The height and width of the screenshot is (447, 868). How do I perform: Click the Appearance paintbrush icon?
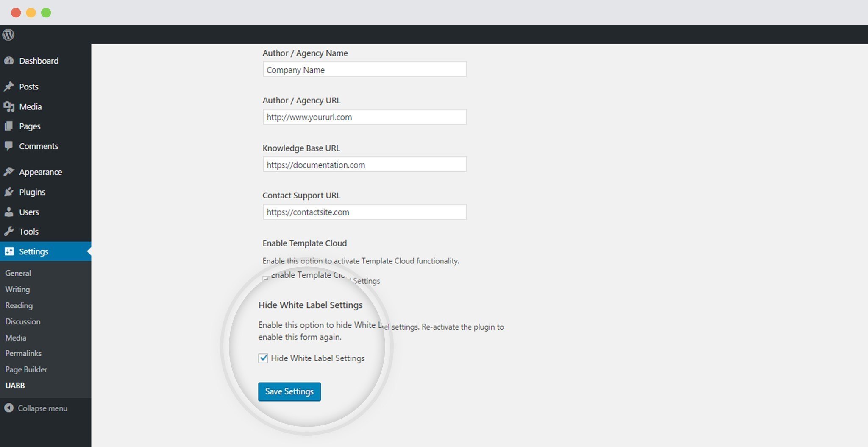click(x=9, y=172)
